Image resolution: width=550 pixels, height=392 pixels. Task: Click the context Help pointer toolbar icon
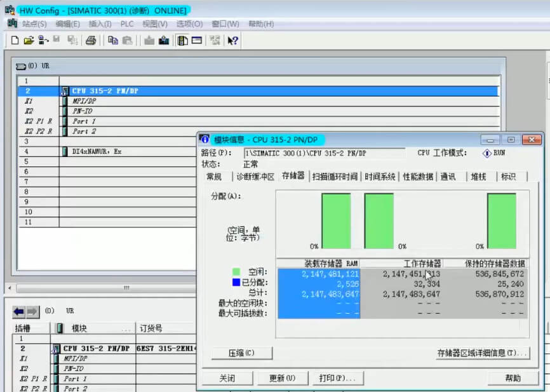pyautogui.click(x=232, y=41)
